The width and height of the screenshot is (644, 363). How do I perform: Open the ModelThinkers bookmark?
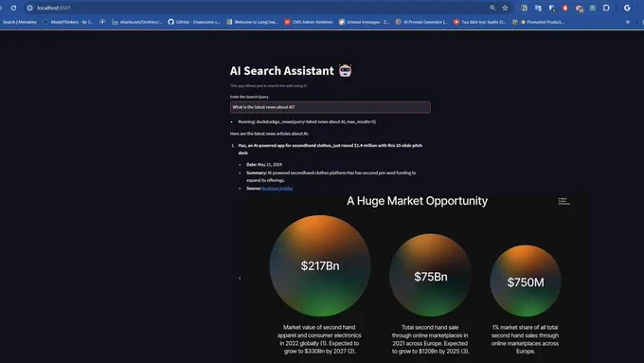68,22
